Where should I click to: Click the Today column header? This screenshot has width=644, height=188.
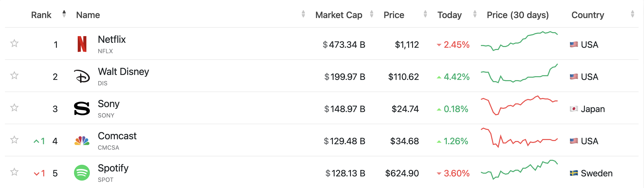449,15
